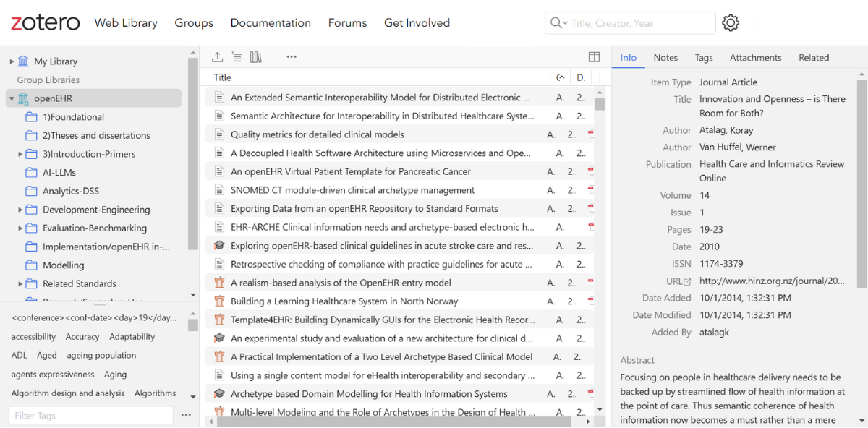Open the More actions ellipsis in items toolbar

click(292, 57)
